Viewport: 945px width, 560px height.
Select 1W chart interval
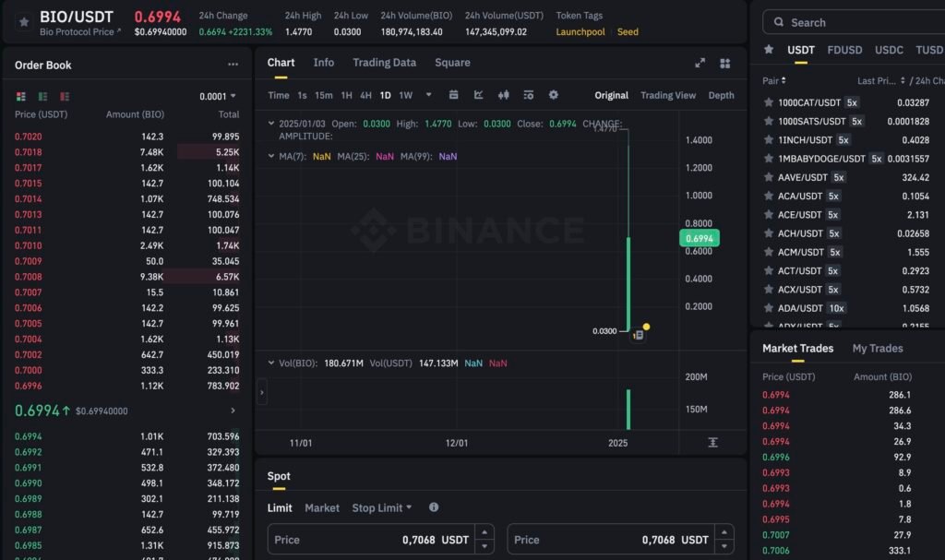(x=406, y=95)
